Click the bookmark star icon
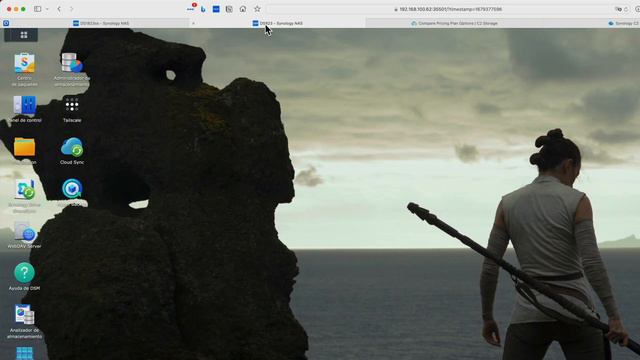This screenshot has height=360, width=640. (x=257, y=9)
